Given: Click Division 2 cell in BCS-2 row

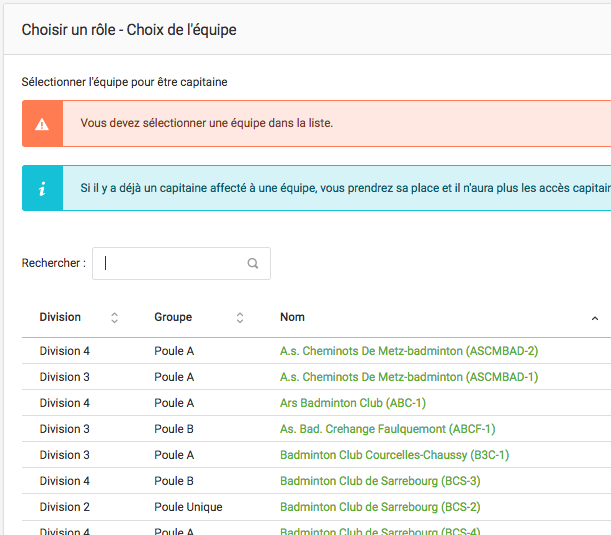Looking at the screenshot, I should coord(65,508).
